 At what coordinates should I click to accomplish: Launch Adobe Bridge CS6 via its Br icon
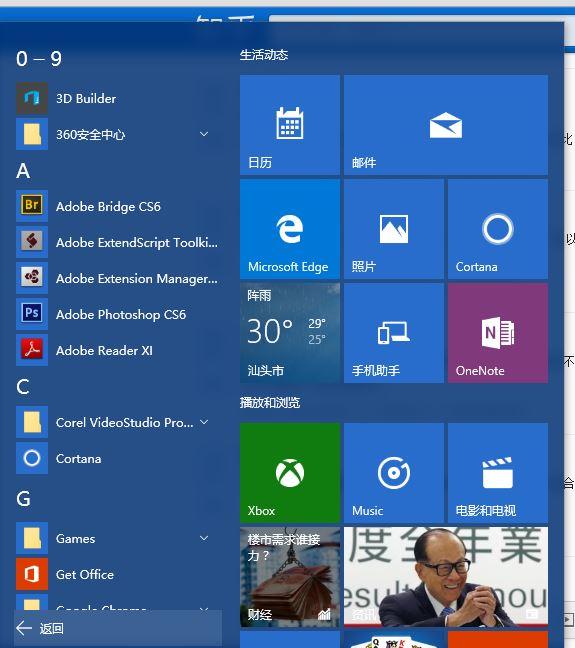coord(32,206)
